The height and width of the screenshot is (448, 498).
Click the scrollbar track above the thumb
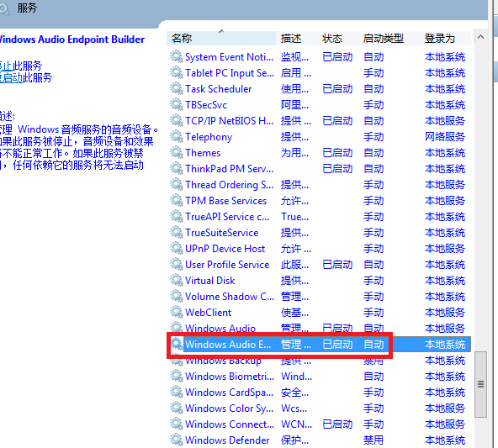coord(480,197)
